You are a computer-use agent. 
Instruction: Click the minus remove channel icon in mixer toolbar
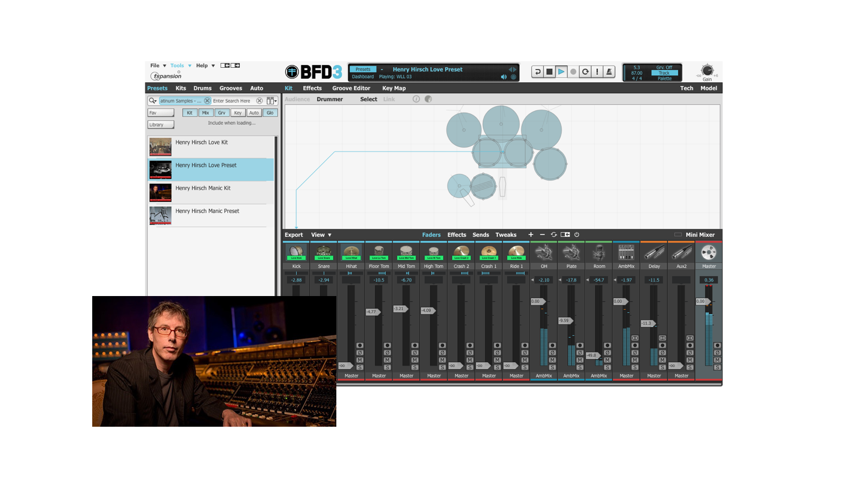pyautogui.click(x=542, y=235)
